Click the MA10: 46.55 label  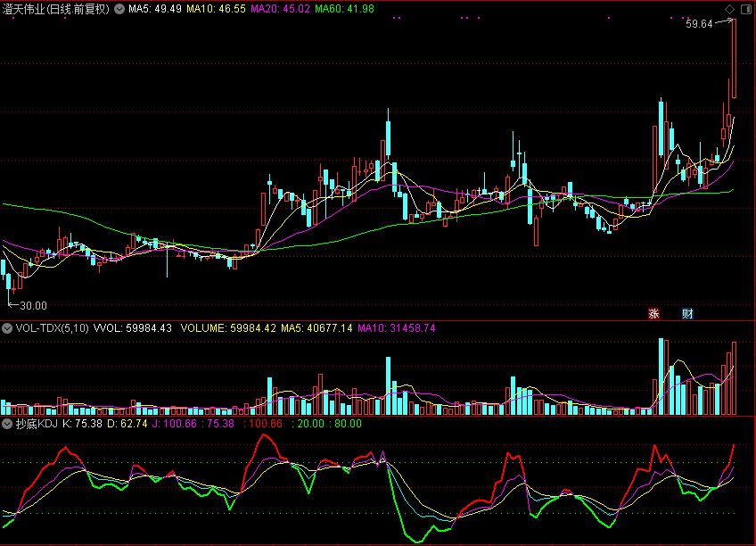216,9
